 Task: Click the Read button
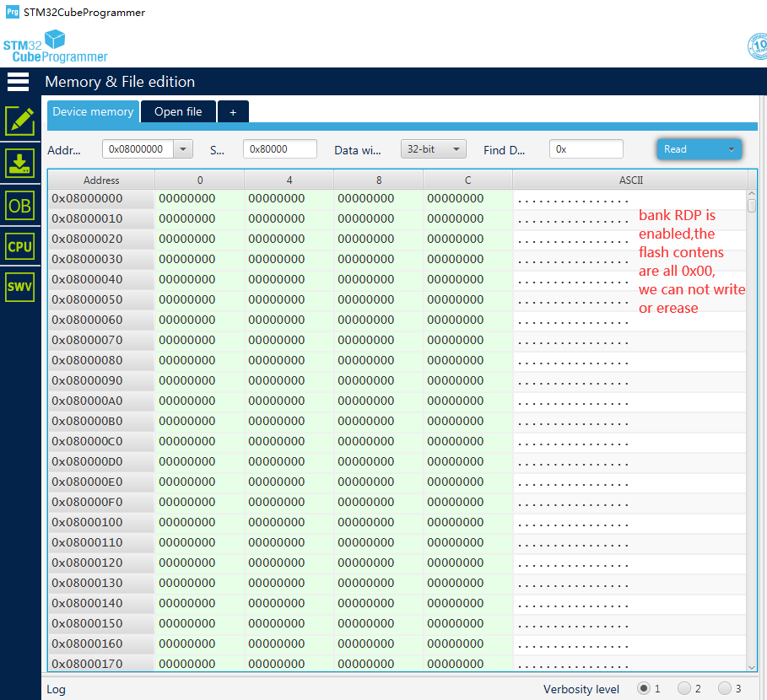[x=689, y=149]
